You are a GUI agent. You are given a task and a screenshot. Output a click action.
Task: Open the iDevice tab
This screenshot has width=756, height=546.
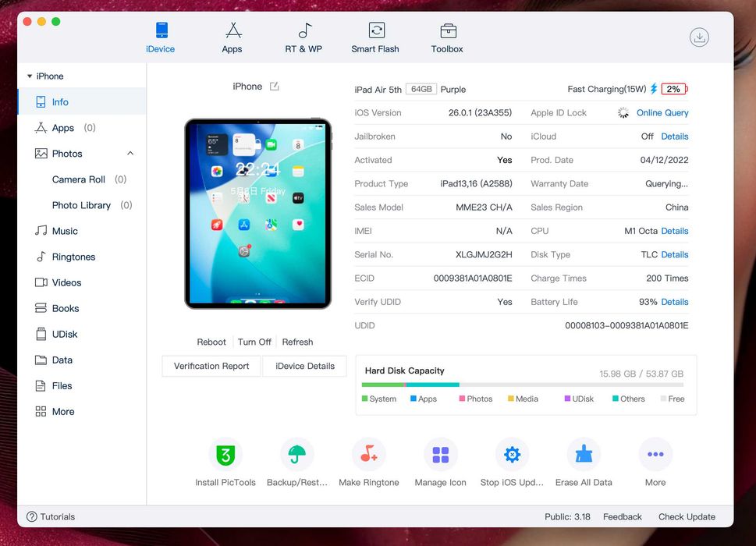(160, 37)
